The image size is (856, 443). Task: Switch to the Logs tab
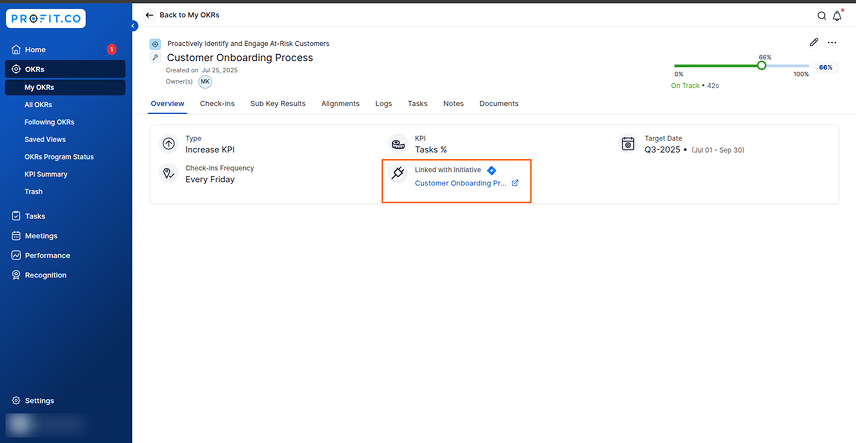pyautogui.click(x=384, y=104)
